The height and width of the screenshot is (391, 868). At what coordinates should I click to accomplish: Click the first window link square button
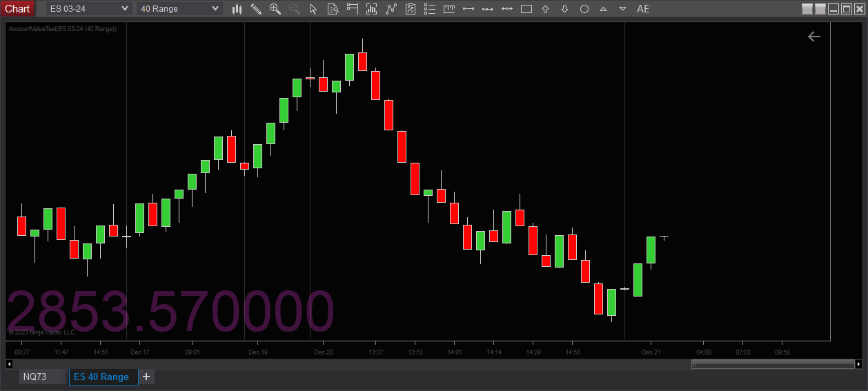(807, 9)
